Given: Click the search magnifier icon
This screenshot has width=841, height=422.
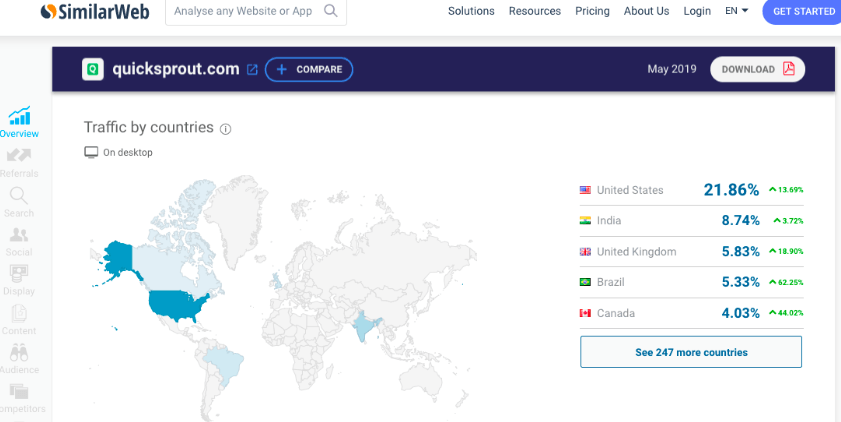Looking at the screenshot, I should [331, 12].
